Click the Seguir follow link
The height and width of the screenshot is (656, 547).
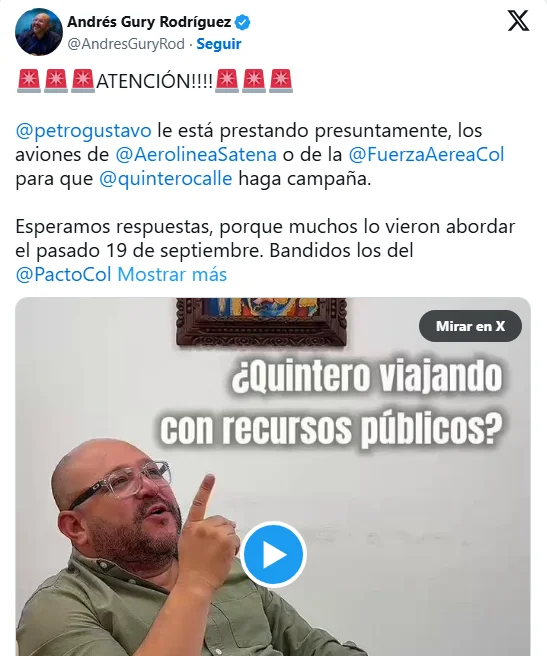219,44
